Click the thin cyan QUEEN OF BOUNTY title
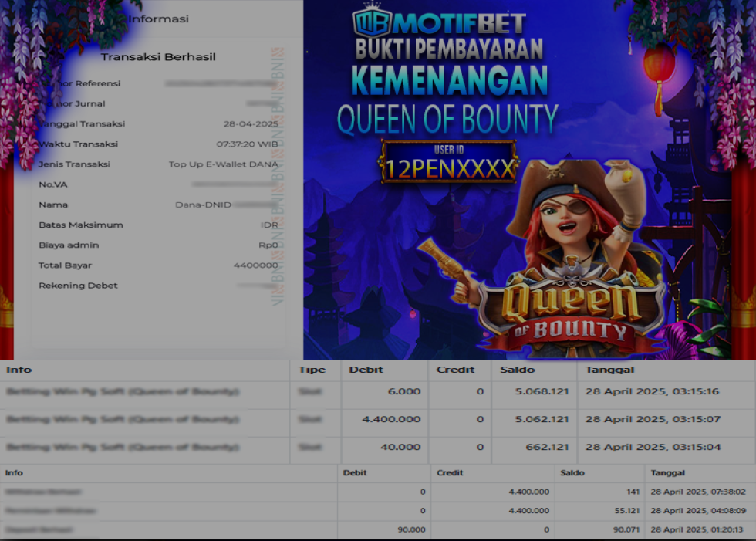 tap(447, 119)
